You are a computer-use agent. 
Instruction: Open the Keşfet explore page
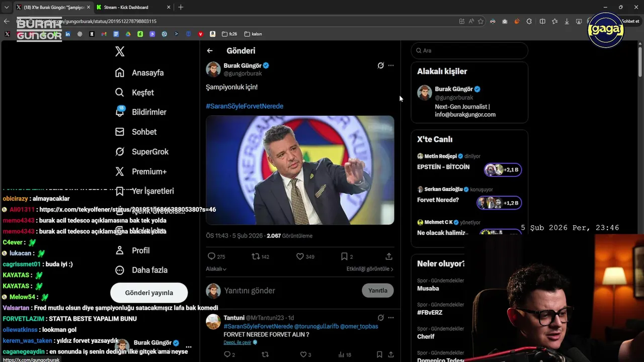tap(134, 93)
